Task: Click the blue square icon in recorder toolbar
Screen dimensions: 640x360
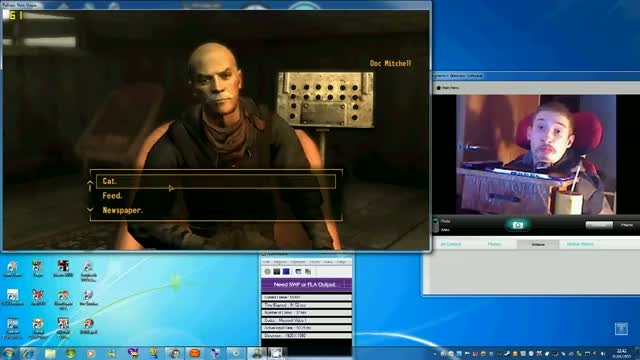Action: [x=286, y=271]
